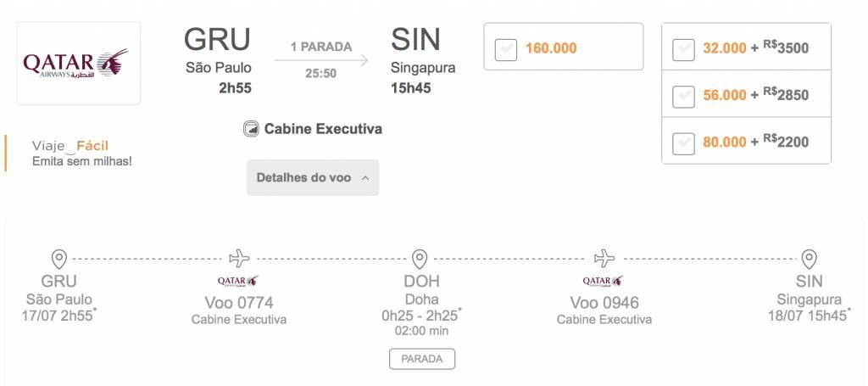Click the PARADA button under Doha
The width and height of the screenshot is (868, 386).
422,359
